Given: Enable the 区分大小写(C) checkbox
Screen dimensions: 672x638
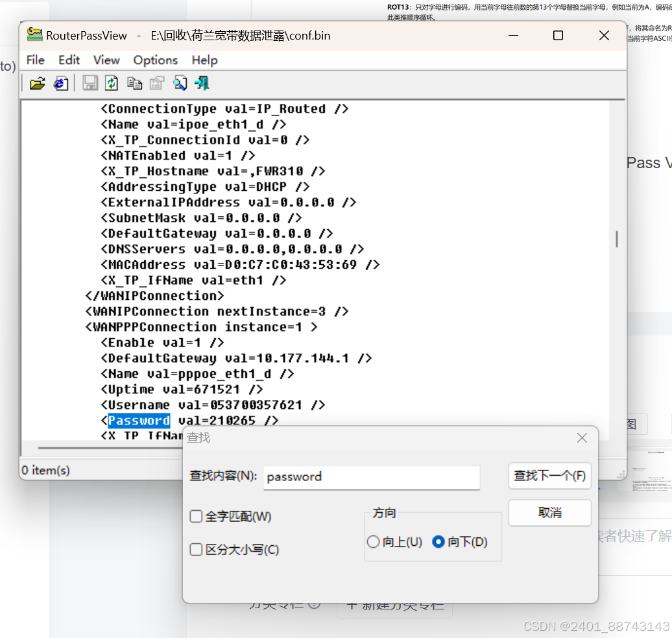Looking at the screenshot, I should pos(196,549).
